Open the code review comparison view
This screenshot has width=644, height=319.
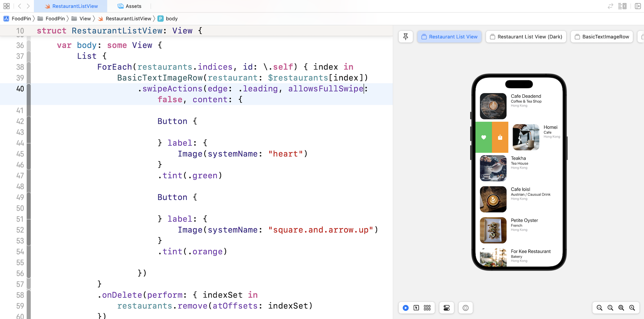point(610,6)
